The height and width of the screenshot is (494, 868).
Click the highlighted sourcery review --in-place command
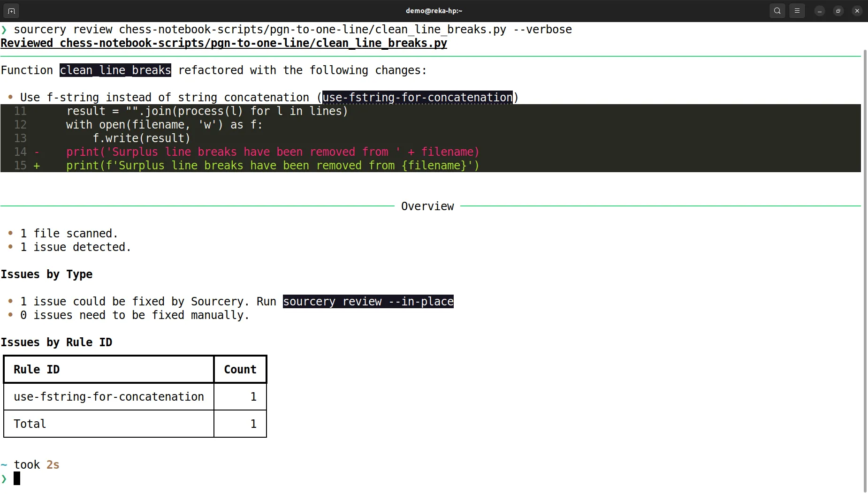(x=367, y=301)
